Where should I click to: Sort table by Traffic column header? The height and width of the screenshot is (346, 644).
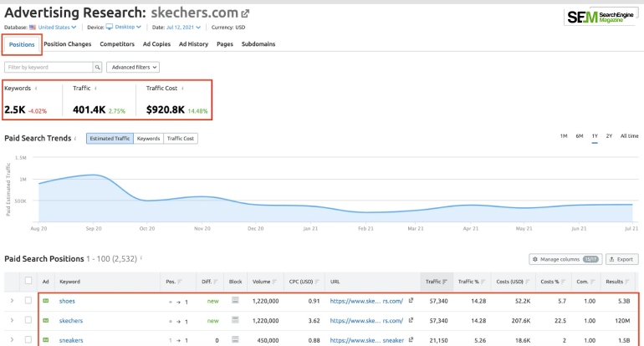(x=437, y=282)
